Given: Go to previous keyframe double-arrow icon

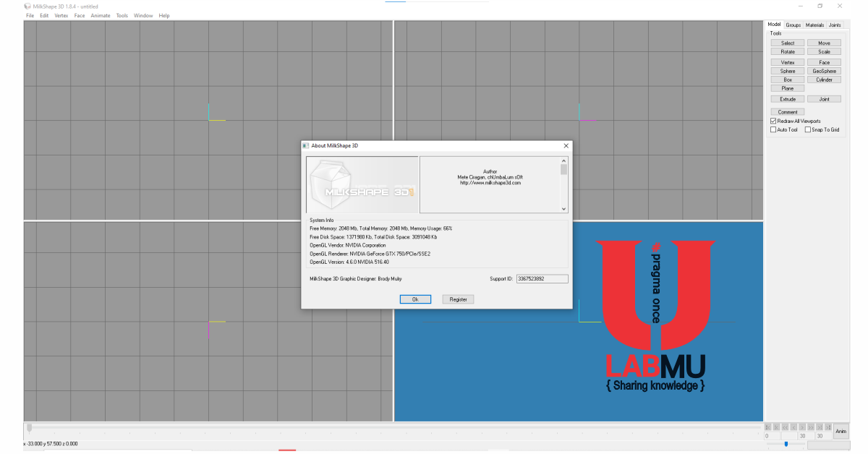Looking at the screenshot, I should tap(785, 427).
